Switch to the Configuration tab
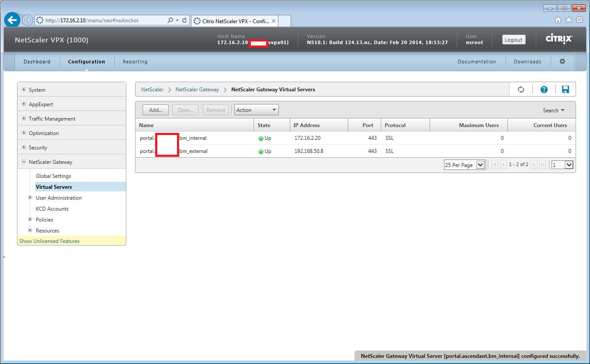 tap(87, 62)
